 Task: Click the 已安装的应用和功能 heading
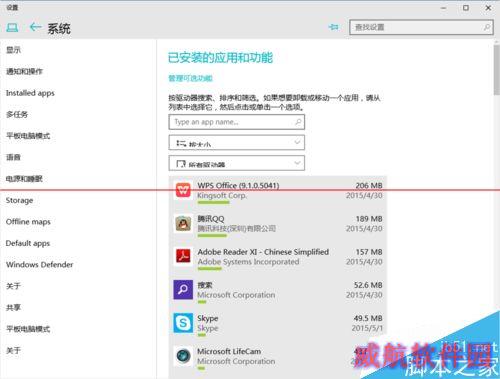point(220,58)
